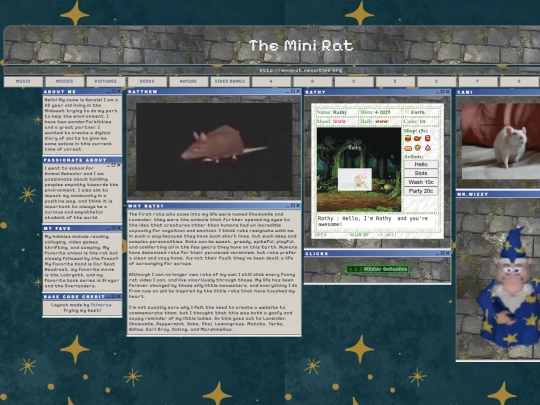Viewport: 540px width, 405px height.
Task: Click the "Name: Rathy" field
Action: coord(332,112)
